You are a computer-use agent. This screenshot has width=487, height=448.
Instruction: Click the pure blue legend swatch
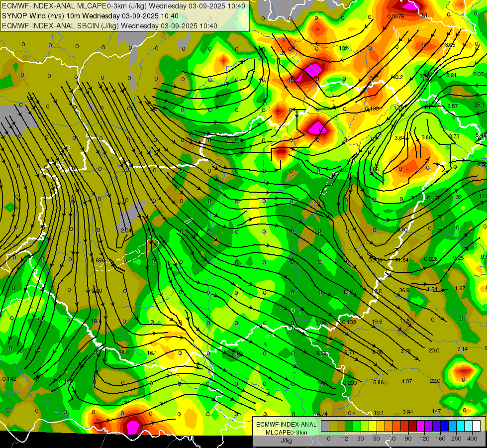[x=444, y=426]
